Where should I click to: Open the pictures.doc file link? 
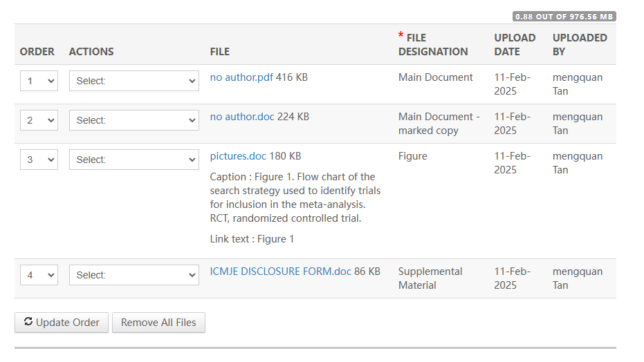click(238, 156)
